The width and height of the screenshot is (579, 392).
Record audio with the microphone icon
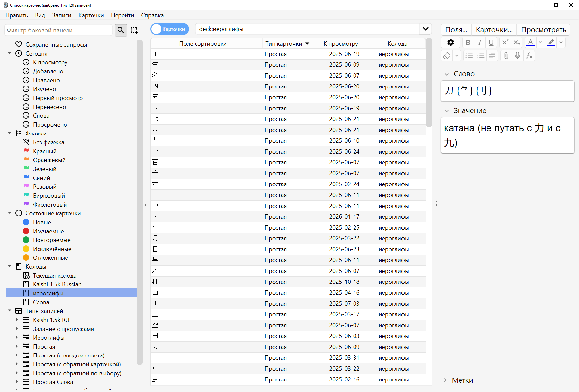[x=517, y=56]
